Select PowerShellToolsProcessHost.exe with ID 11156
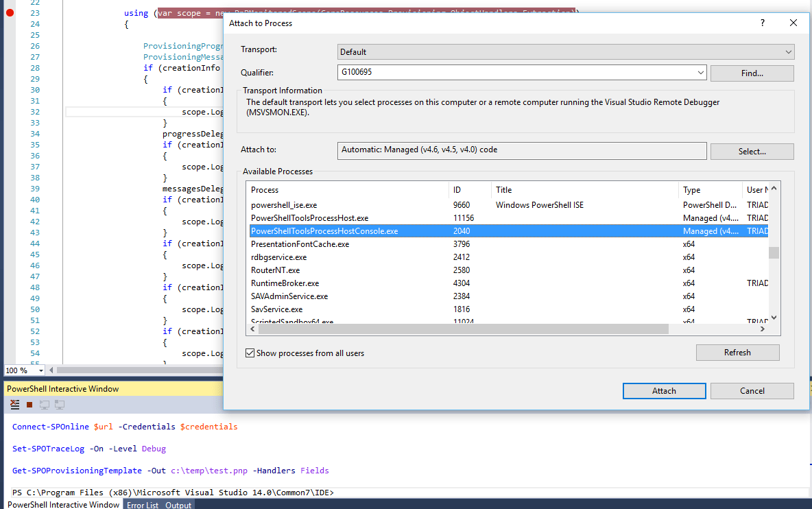 click(x=509, y=218)
